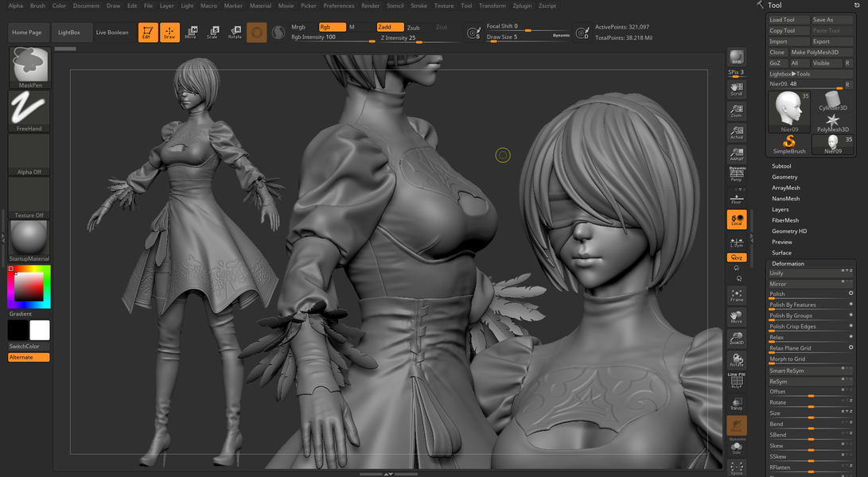Expand the ArrayMesh subpalette
Screen dimensions: 868x477
785,188
